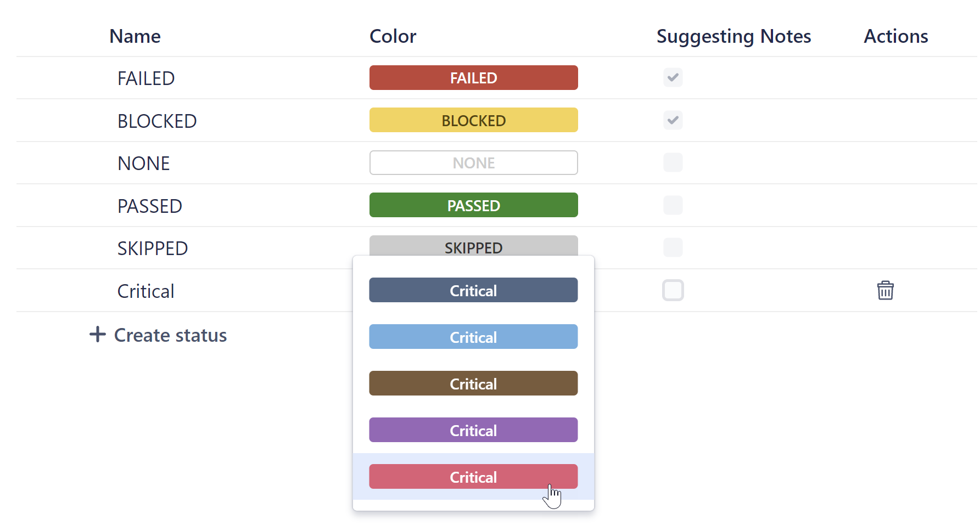Click the plus icon next to Create status
The height and width of the screenshot is (531, 980).
coord(97,335)
